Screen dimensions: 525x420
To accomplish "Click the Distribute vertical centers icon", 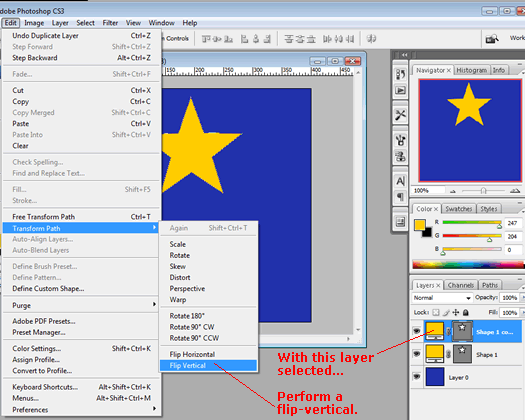I will 300,39.
